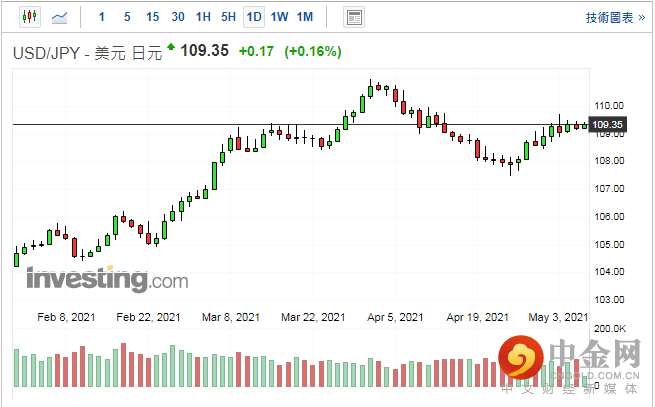Click the (+0.16%) percent change
Image resolution: width=655 pixels, height=407 pixels.
click(313, 51)
